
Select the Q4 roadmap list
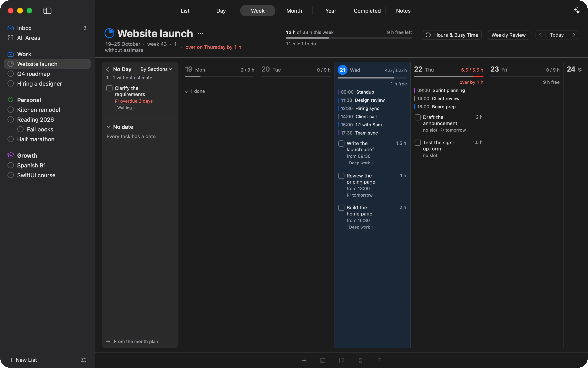(x=47, y=74)
